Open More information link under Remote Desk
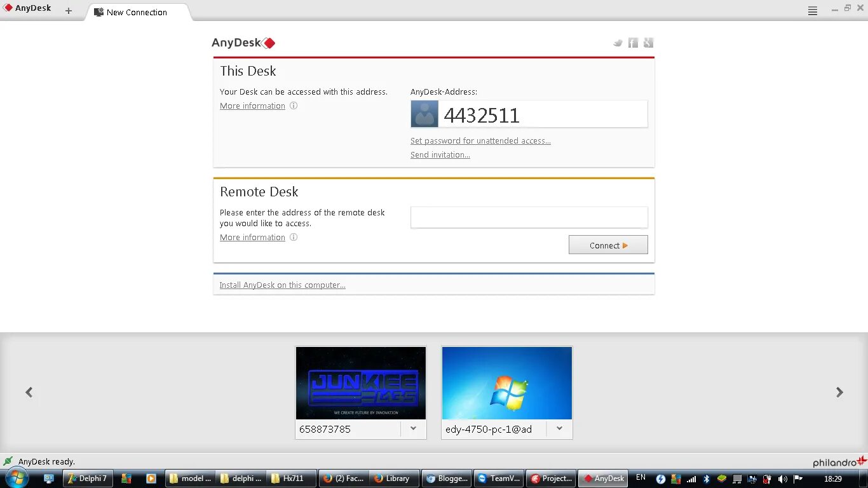Image resolution: width=868 pixels, height=488 pixels. 252,237
